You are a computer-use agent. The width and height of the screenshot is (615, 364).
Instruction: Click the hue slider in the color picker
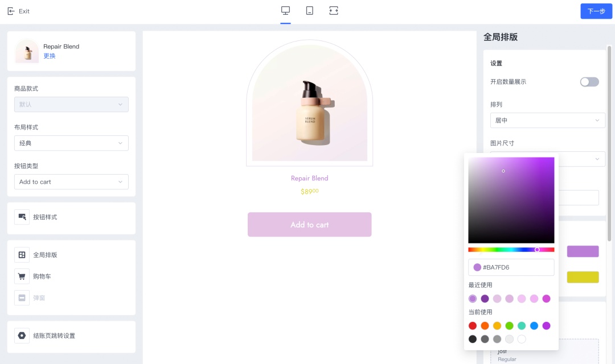click(x=511, y=249)
